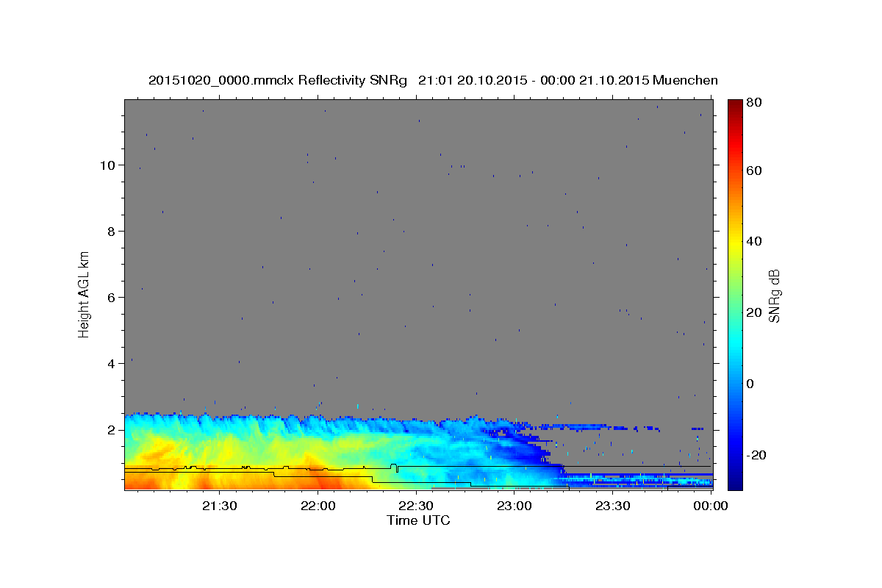Click the height tick label 10
Viewport: 882px width, 588px height.
tap(107, 165)
